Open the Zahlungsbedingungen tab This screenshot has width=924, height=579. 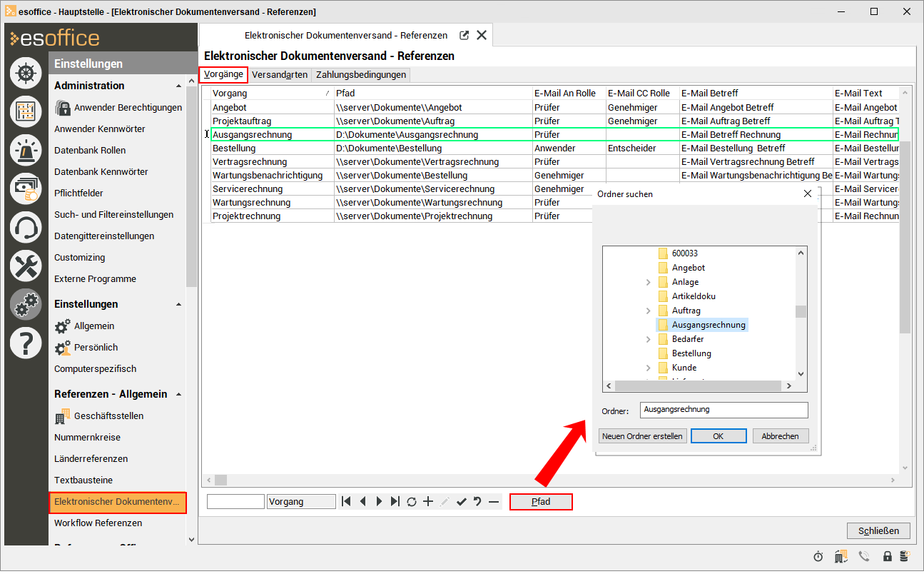(361, 74)
